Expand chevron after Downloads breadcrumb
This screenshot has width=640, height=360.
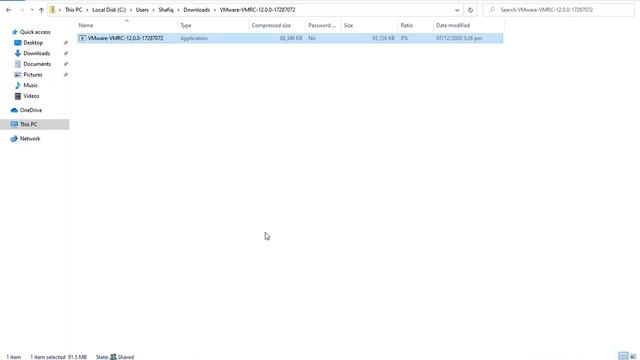coord(215,10)
